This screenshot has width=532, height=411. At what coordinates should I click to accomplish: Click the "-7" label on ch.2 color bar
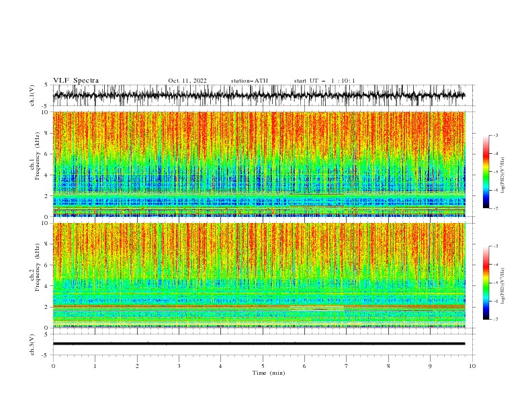point(495,319)
